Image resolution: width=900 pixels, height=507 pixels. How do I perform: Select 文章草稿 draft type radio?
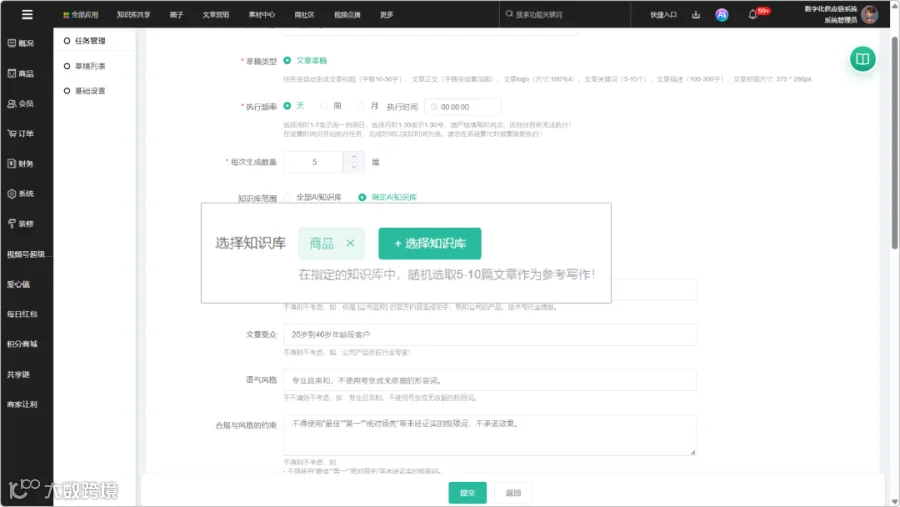click(287, 60)
